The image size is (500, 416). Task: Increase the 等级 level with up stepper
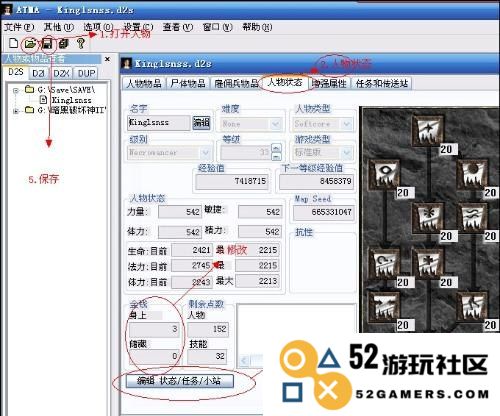[x=277, y=148]
